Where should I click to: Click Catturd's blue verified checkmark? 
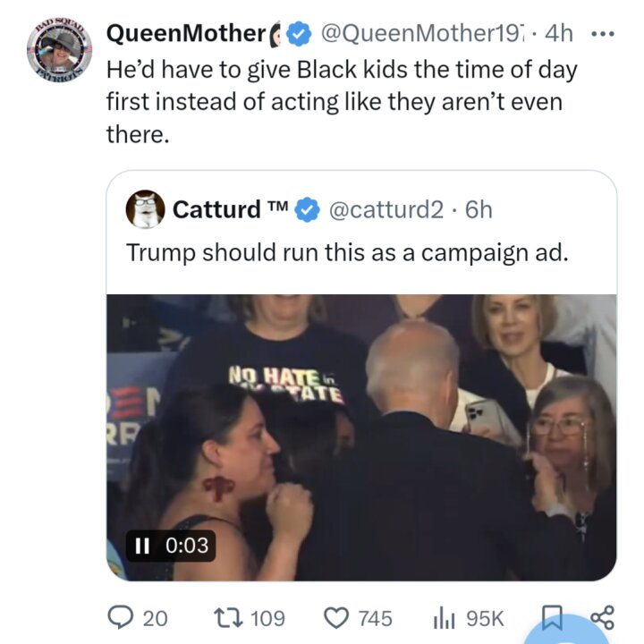pos(308,210)
